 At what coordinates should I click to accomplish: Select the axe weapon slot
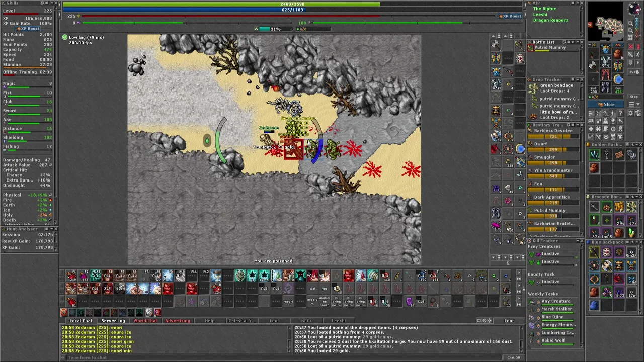(x=593, y=66)
